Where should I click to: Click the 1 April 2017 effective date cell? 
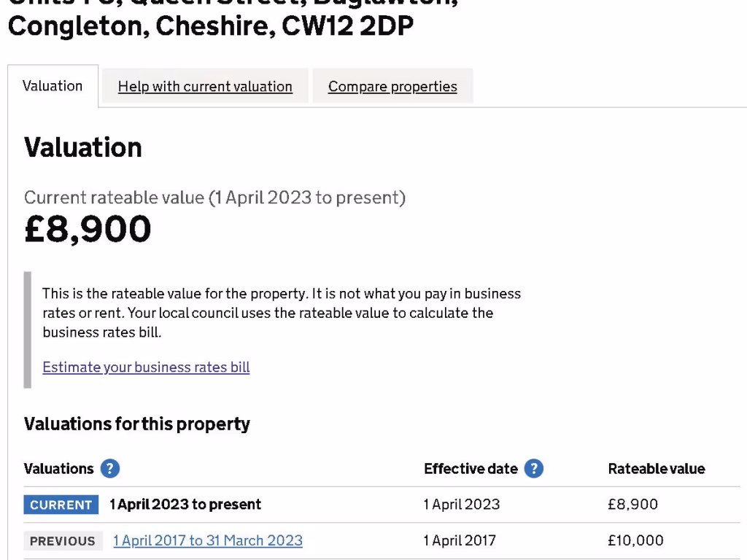click(x=460, y=541)
